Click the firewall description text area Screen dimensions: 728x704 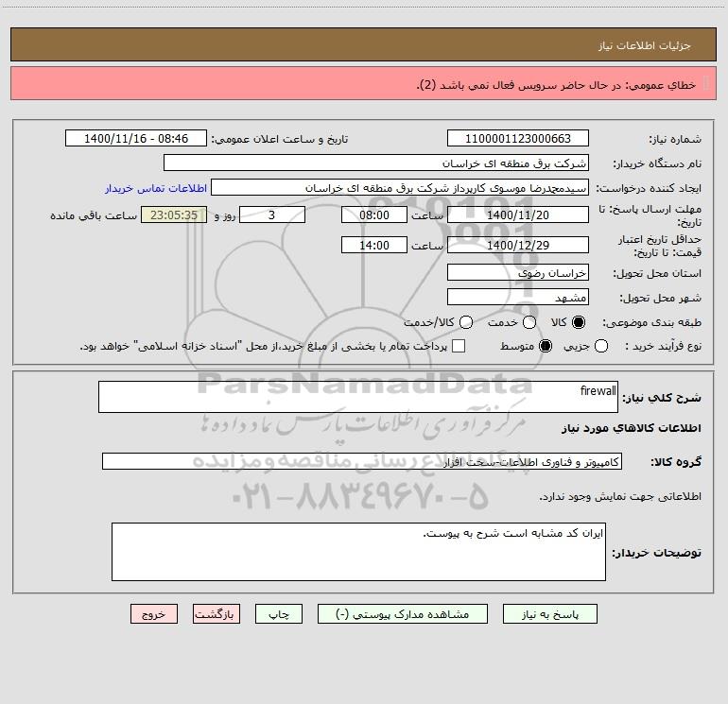pos(358,397)
